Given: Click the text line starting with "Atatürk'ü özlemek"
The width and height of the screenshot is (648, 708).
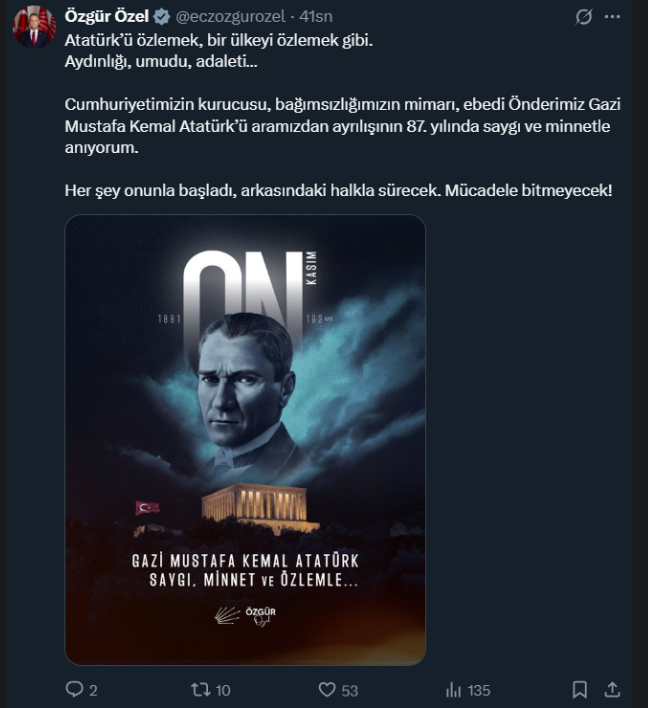Looking at the screenshot, I should pos(219,40).
